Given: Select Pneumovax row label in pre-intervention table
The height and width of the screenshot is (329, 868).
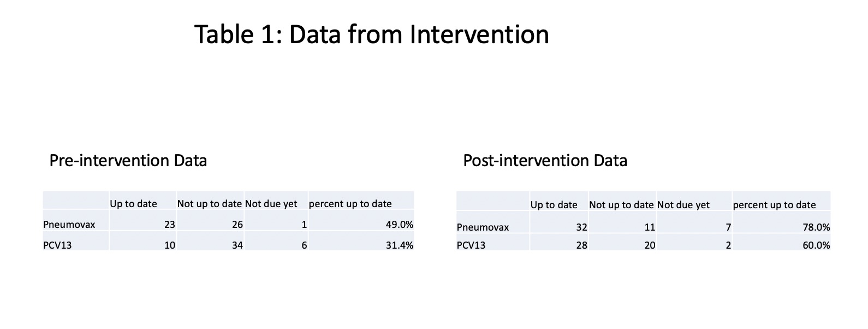Looking at the screenshot, I should click(69, 225).
